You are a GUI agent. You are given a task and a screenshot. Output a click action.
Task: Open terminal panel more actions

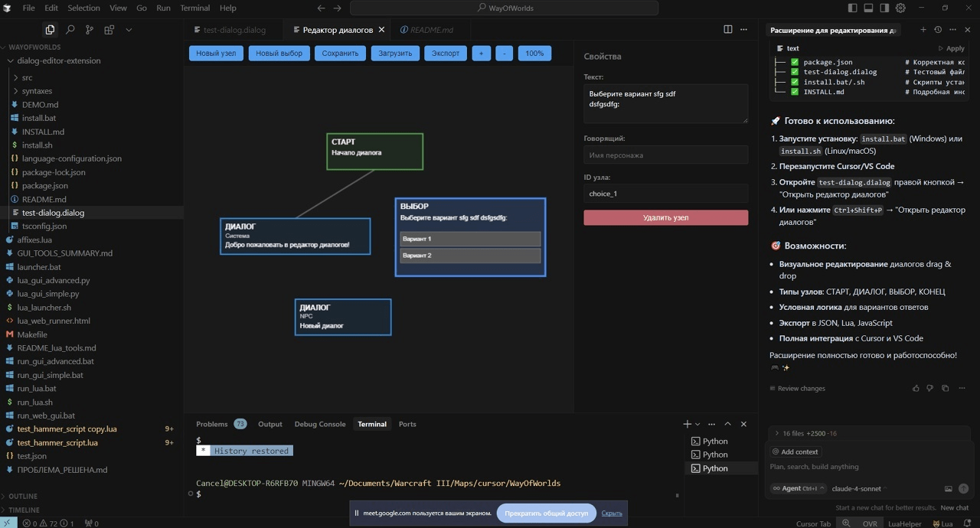[711, 424]
